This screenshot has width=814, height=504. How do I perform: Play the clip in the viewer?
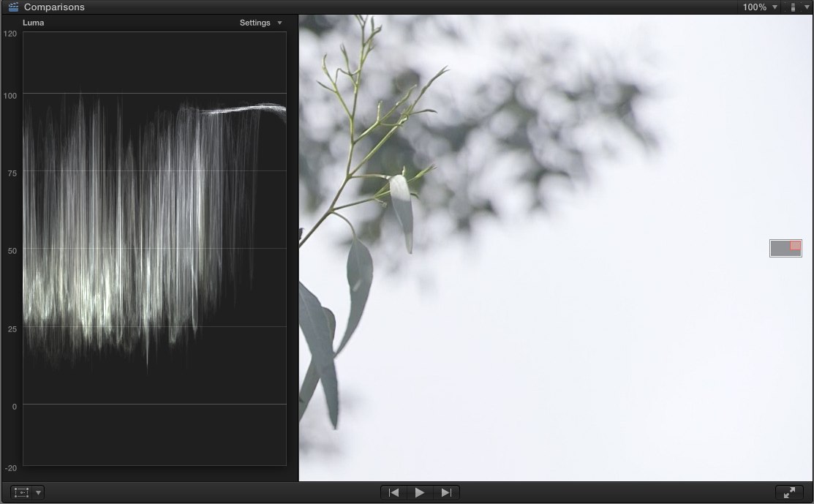pyautogui.click(x=420, y=492)
